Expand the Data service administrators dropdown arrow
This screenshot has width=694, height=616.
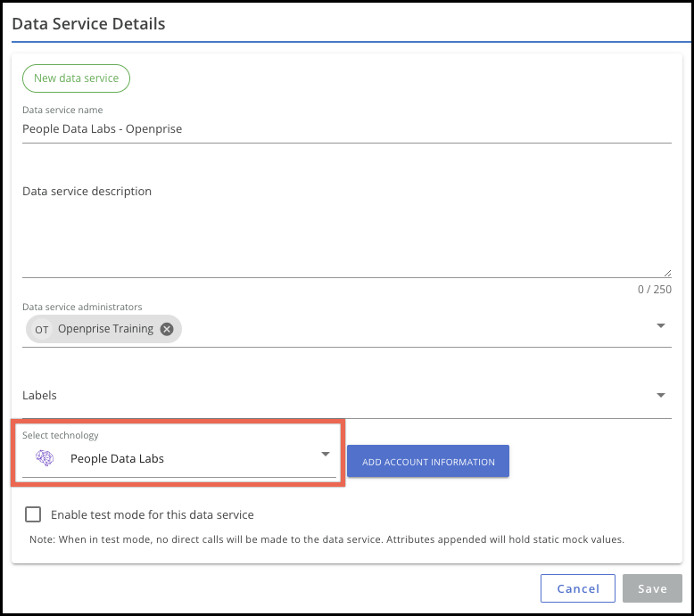tap(661, 326)
